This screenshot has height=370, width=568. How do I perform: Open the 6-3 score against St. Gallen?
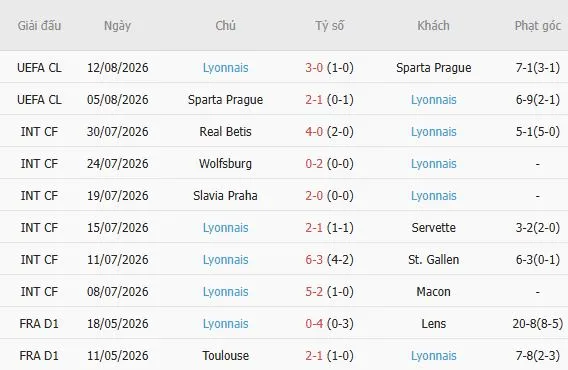[x=314, y=259]
